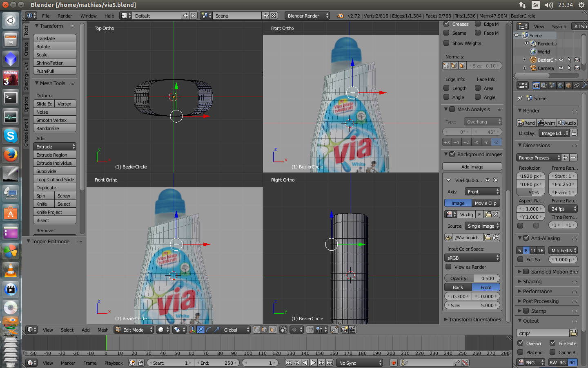Click OpenGL render animation clapper icon

pyautogui.click(x=352, y=330)
